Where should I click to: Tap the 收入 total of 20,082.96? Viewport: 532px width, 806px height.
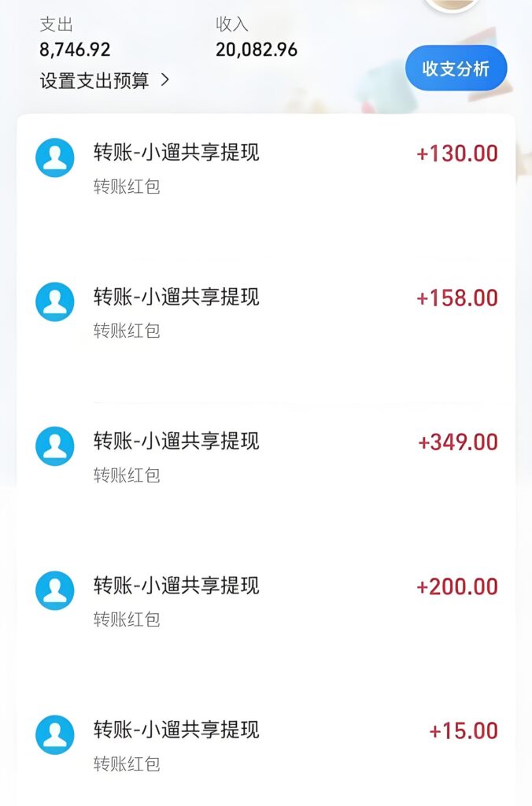coord(257,50)
